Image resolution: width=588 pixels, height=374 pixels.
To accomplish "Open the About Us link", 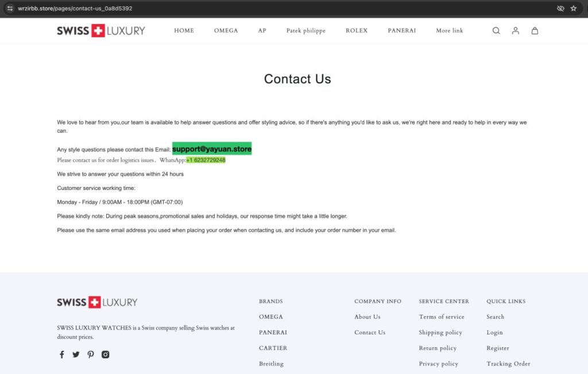I will 367,317.
